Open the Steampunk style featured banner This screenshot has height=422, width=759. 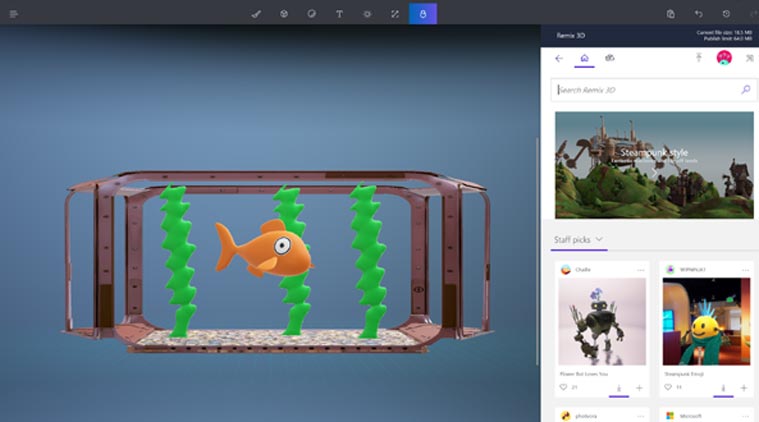(x=654, y=164)
